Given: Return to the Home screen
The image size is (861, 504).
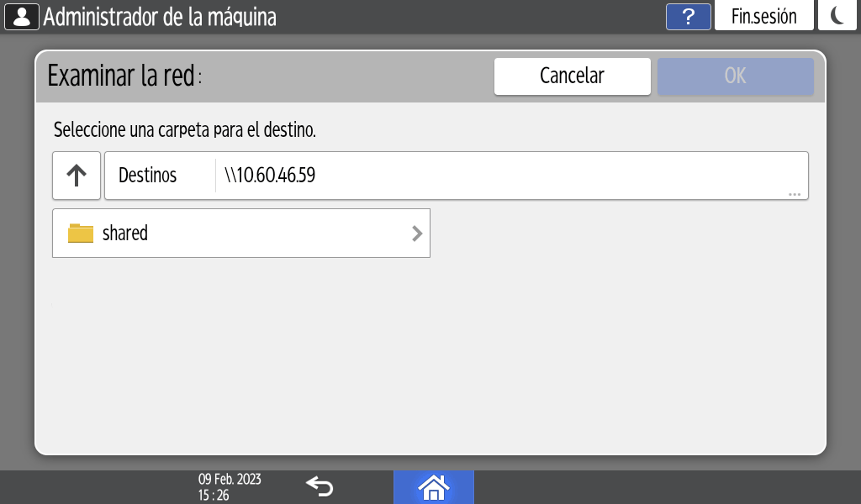Looking at the screenshot, I should pyautogui.click(x=433, y=486).
